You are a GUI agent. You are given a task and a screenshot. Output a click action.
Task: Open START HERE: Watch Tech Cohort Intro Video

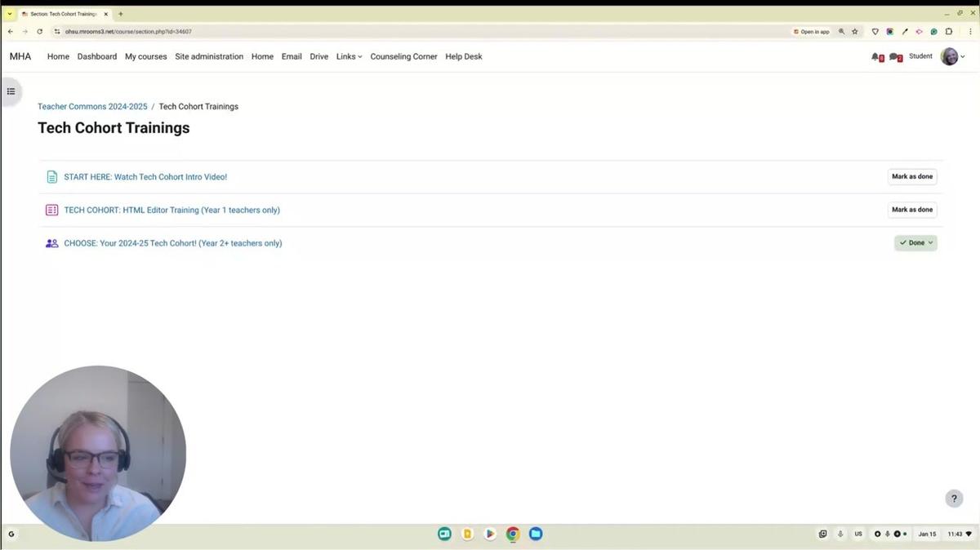(x=145, y=177)
